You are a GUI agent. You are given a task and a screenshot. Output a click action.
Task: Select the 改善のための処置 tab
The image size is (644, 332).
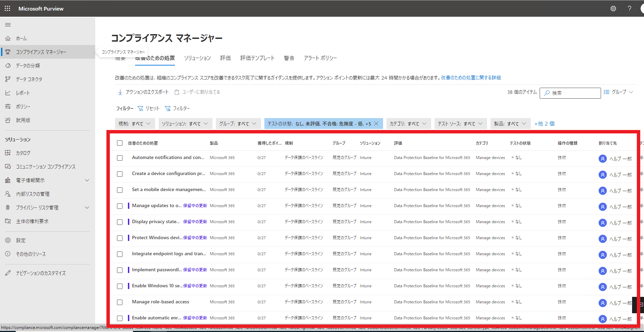pyautogui.click(x=155, y=58)
